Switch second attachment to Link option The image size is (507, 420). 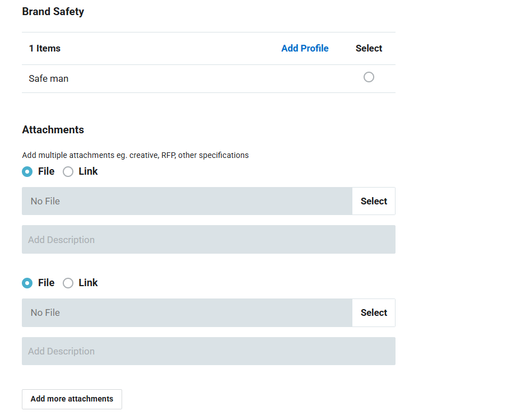68,283
